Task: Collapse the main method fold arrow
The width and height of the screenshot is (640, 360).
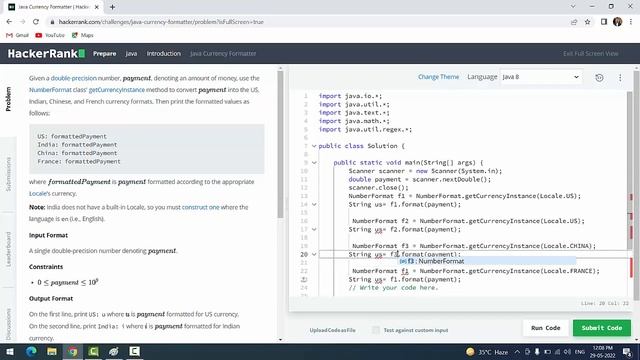Action: (x=314, y=163)
